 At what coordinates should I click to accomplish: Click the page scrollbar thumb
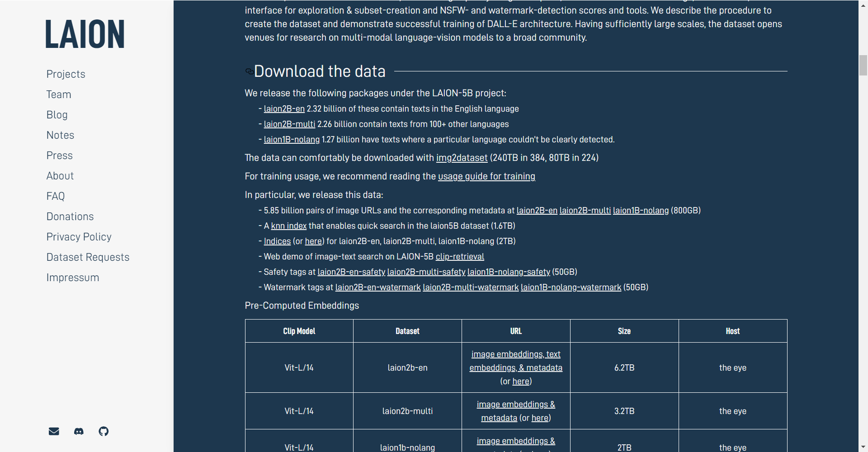coord(863,65)
